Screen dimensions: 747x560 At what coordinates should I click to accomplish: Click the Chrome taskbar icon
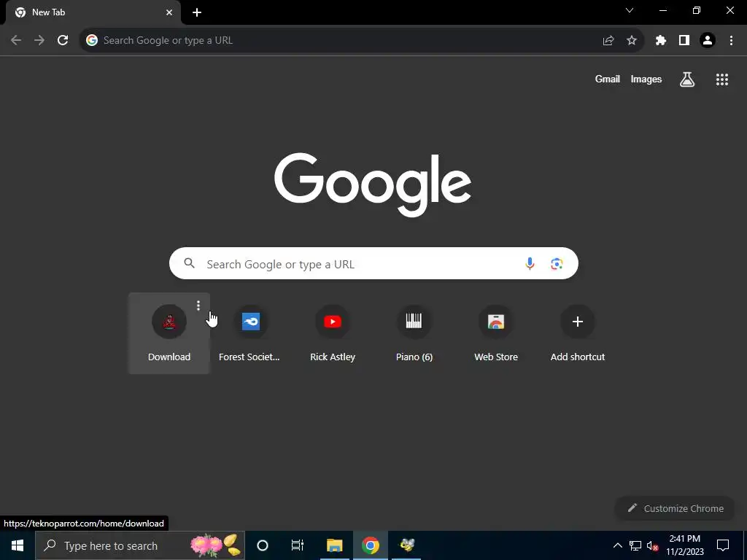pos(370,545)
